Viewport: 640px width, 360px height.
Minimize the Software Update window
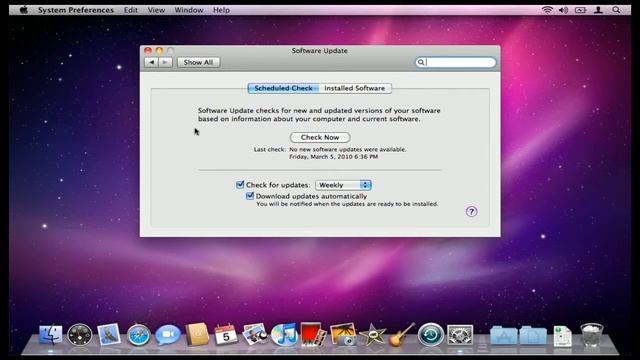pyautogui.click(x=159, y=51)
